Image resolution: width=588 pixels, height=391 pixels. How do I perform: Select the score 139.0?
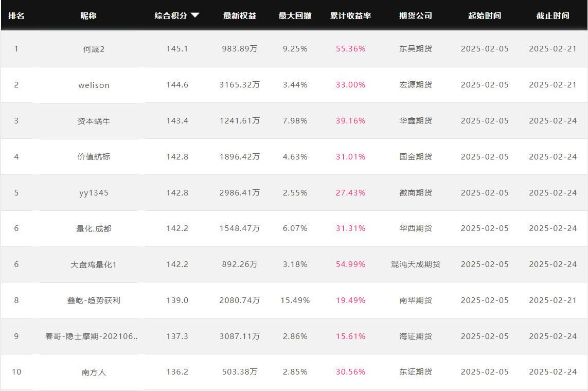pyautogui.click(x=177, y=300)
